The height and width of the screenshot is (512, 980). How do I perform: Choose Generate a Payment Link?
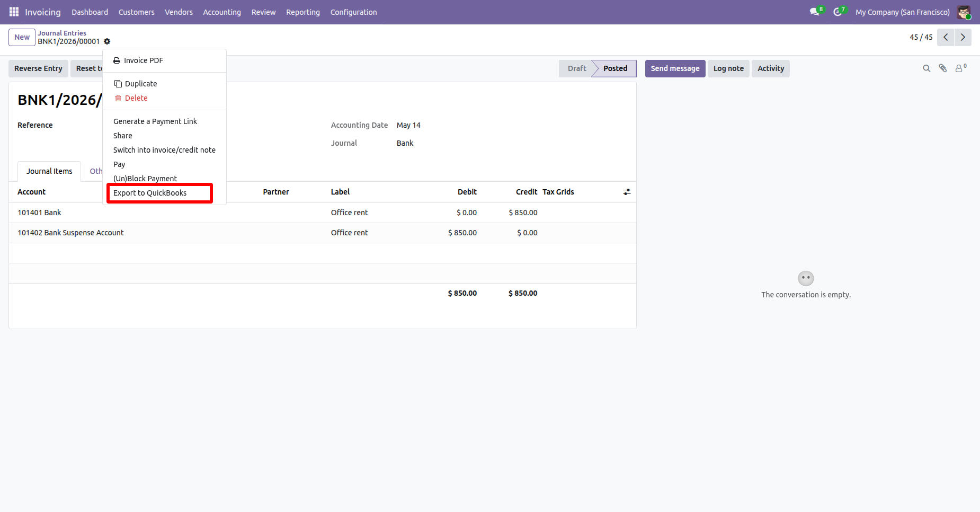164,121
